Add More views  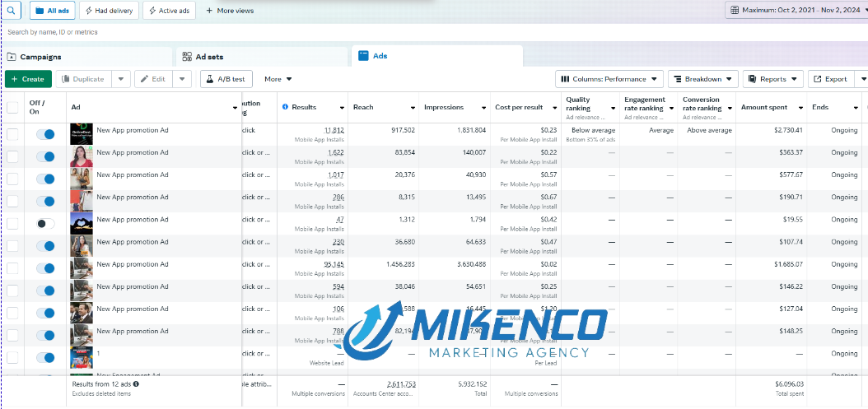click(x=230, y=11)
